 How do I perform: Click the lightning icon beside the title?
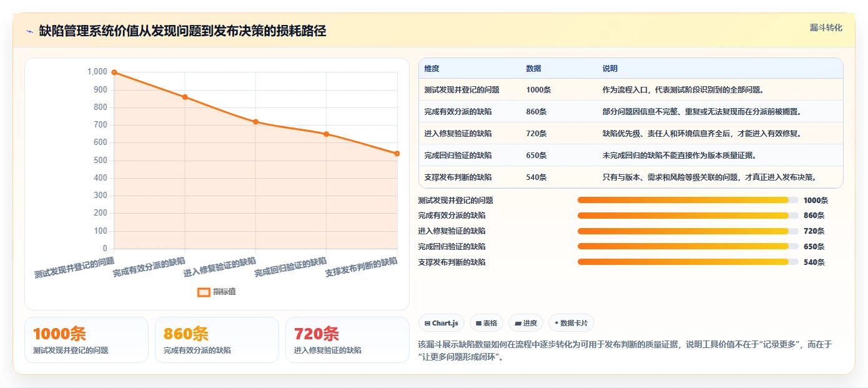(x=29, y=31)
